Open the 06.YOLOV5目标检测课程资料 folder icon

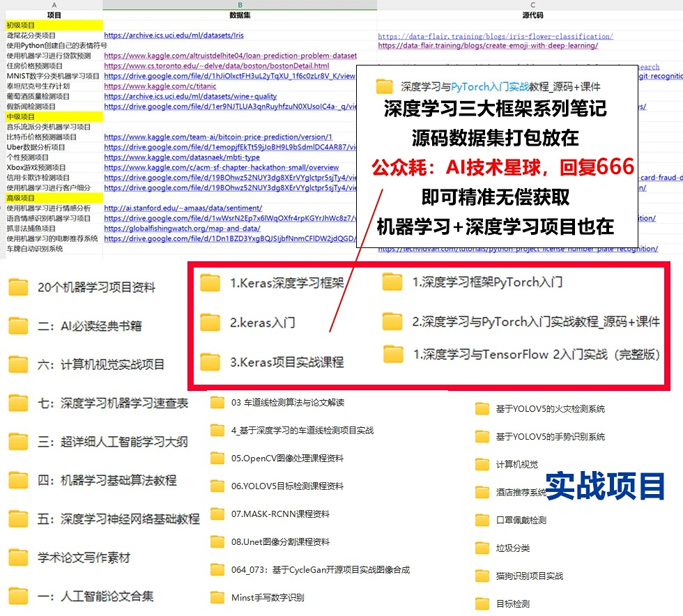tap(217, 486)
